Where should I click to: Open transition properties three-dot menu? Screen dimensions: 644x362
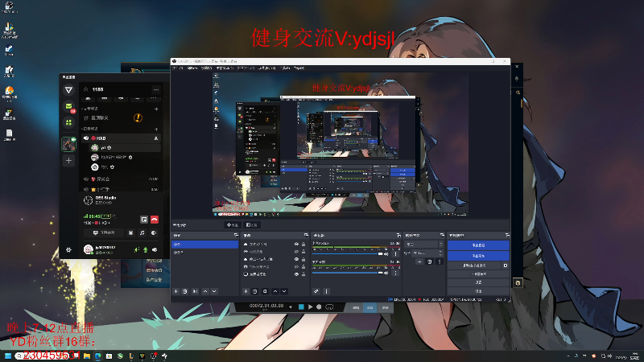click(439, 261)
